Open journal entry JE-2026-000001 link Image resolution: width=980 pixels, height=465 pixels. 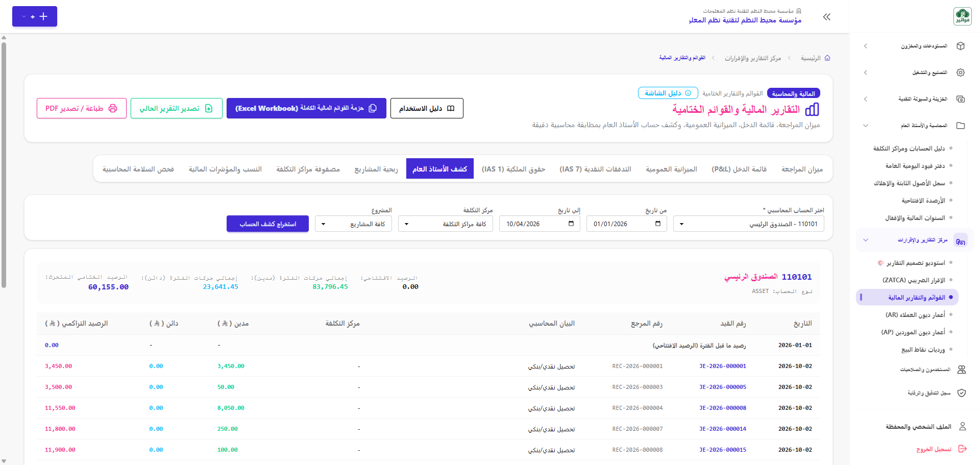click(x=723, y=366)
